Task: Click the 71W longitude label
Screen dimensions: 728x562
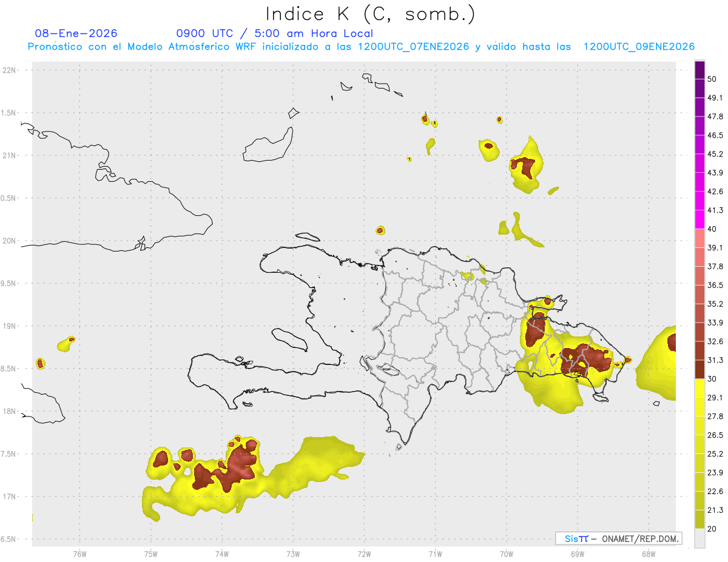Action: click(x=435, y=554)
